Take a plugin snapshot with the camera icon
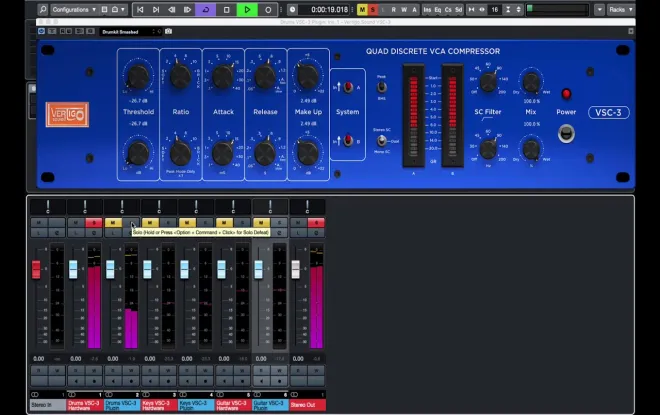 (x=168, y=32)
